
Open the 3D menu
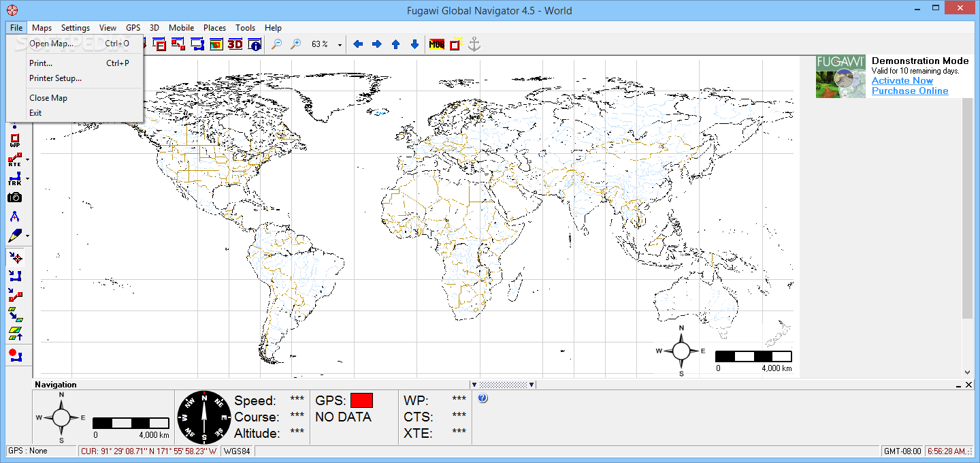tap(154, 28)
